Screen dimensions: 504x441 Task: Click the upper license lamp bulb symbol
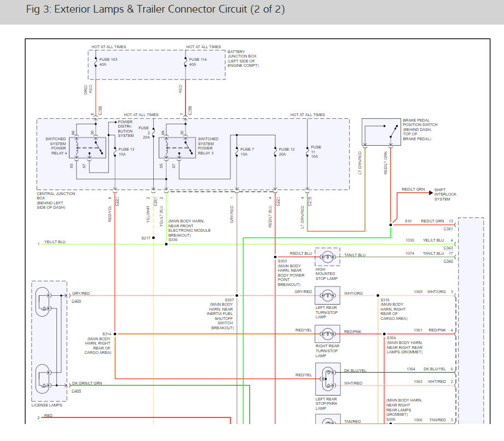43,302
